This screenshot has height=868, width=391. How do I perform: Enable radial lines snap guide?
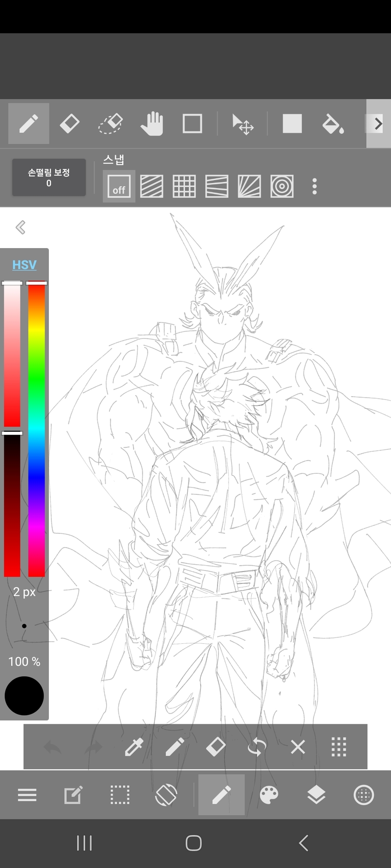tap(249, 186)
